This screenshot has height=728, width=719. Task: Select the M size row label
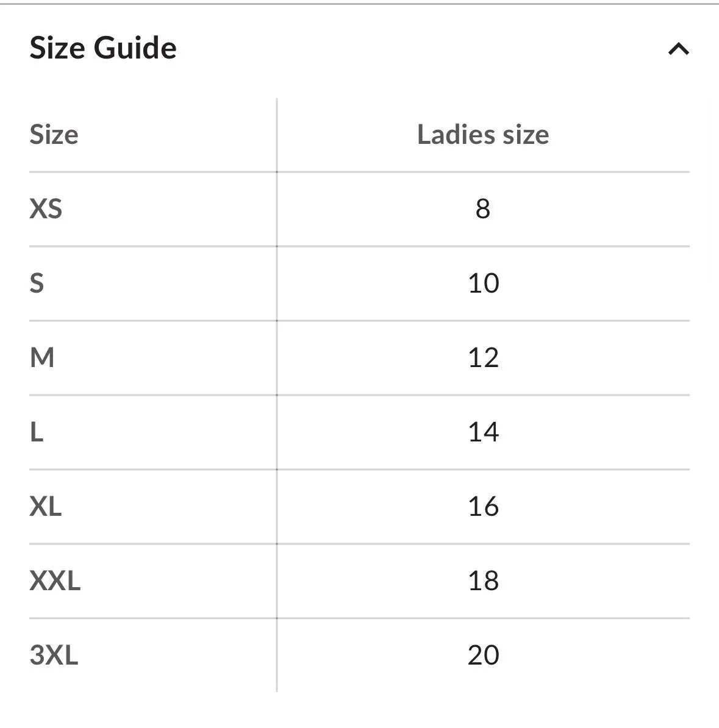pos(42,358)
